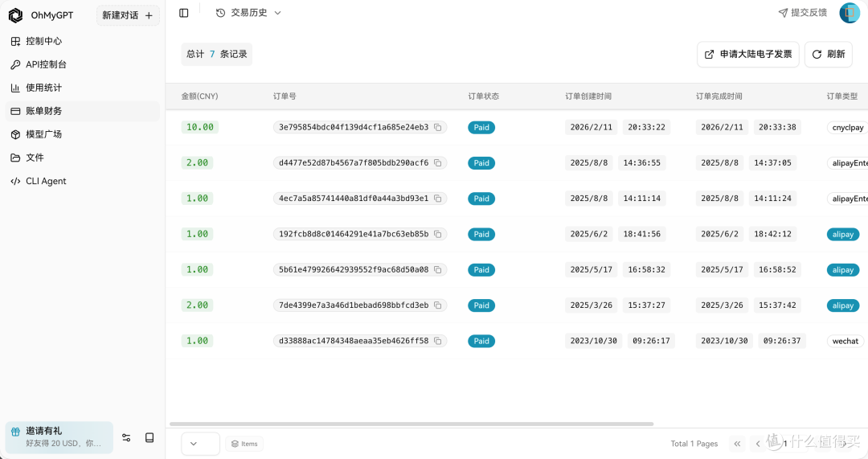The width and height of the screenshot is (868, 459).
Task: Open 文件 section in sidebar
Action: click(83, 158)
